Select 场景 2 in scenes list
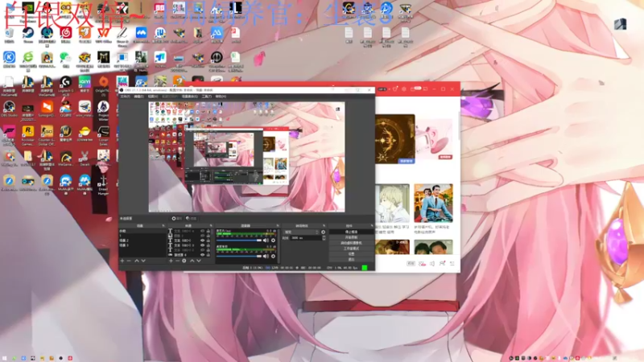644x362 pixels. point(124,240)
